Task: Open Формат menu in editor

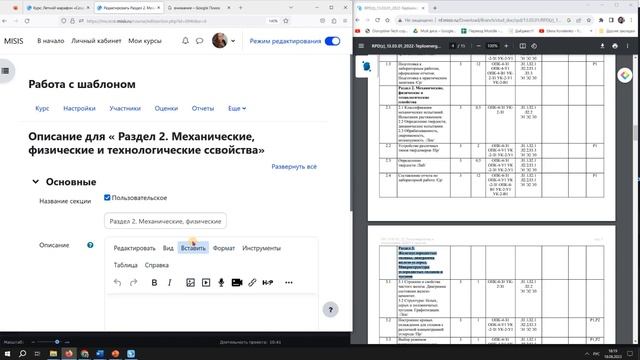Action: pos(224,248)
